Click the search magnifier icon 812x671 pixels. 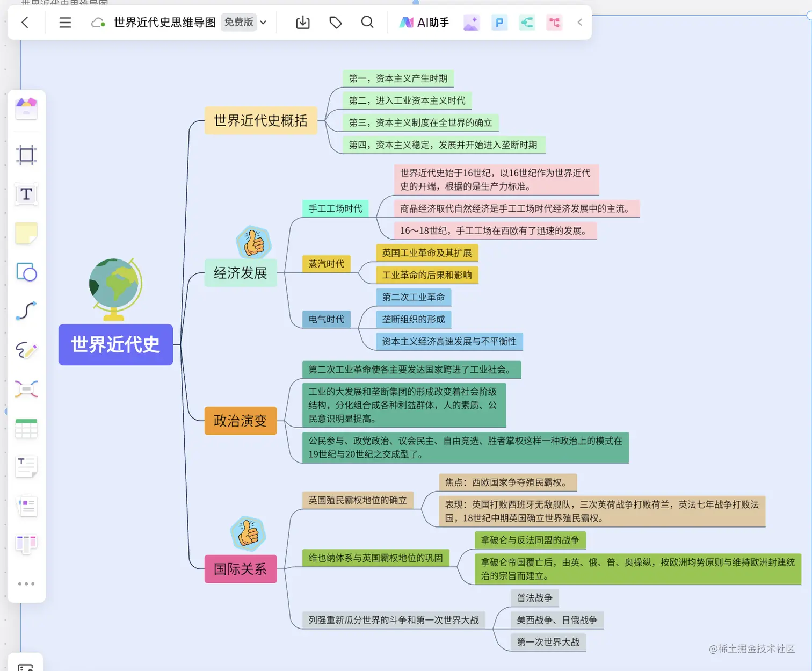point(367,23)
